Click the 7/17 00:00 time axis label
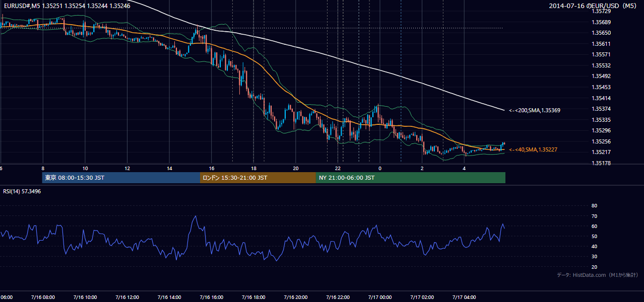 (380, 297)
